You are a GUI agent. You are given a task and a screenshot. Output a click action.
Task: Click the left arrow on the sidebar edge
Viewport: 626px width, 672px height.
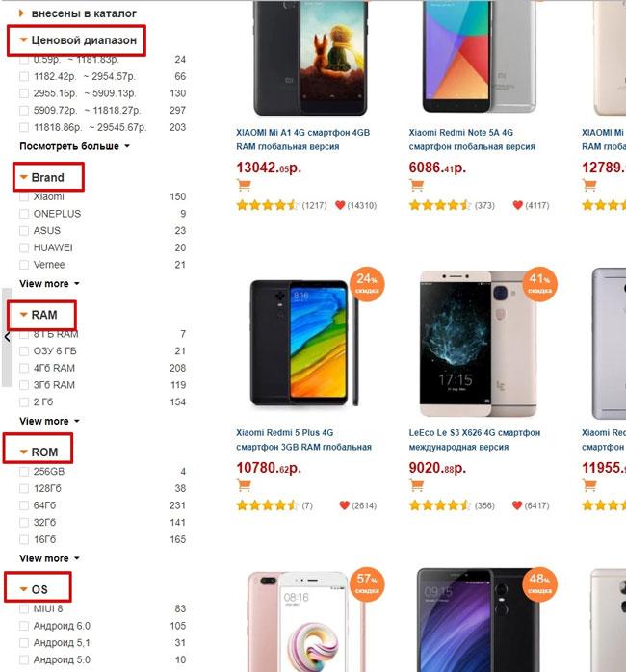(7, 337)
